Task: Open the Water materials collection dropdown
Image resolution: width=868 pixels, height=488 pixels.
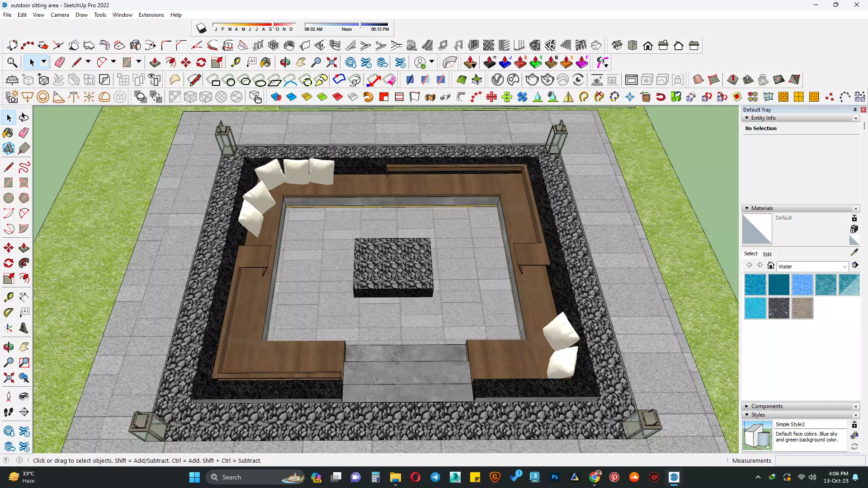Action: pos(844,267)
